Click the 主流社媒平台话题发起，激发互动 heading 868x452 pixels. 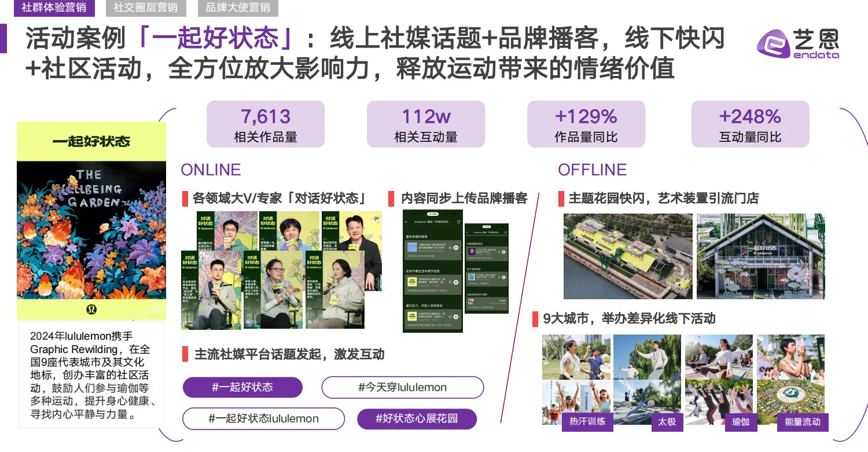[289, 354]
